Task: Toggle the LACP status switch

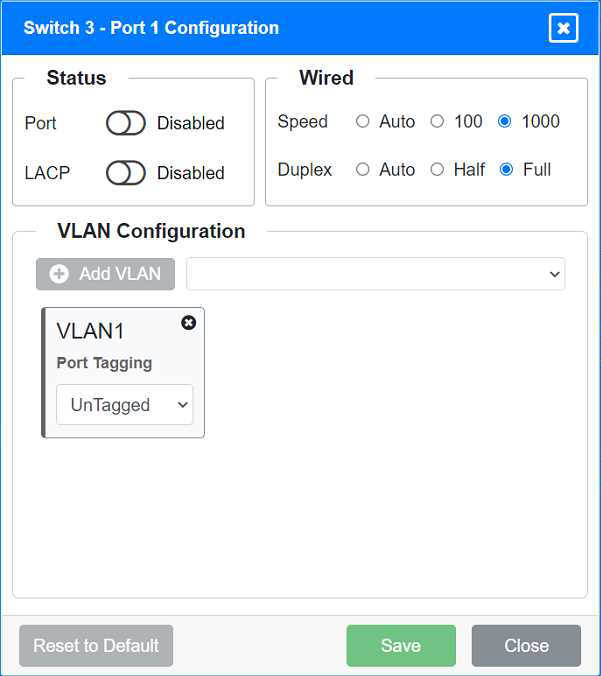Action: 126,173
